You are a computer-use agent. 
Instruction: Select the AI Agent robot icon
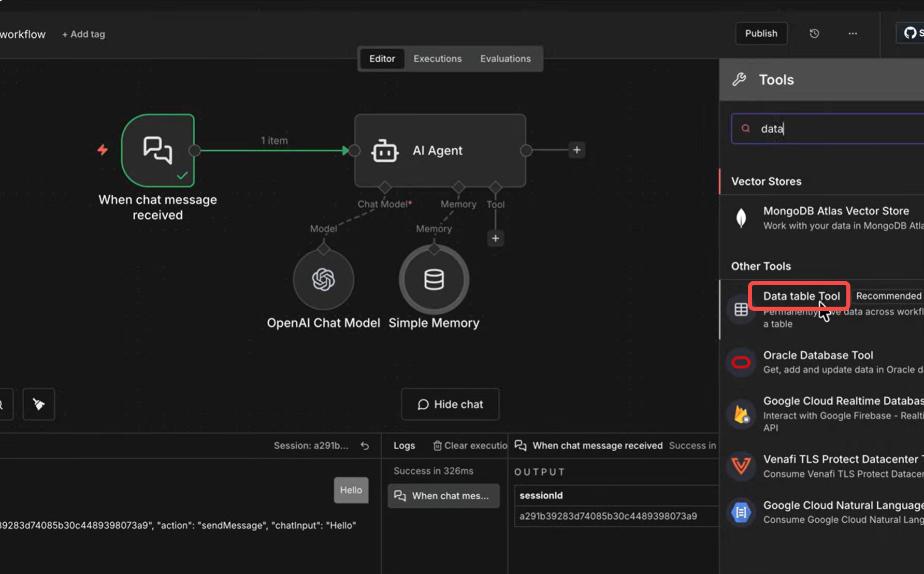(385, 151)
